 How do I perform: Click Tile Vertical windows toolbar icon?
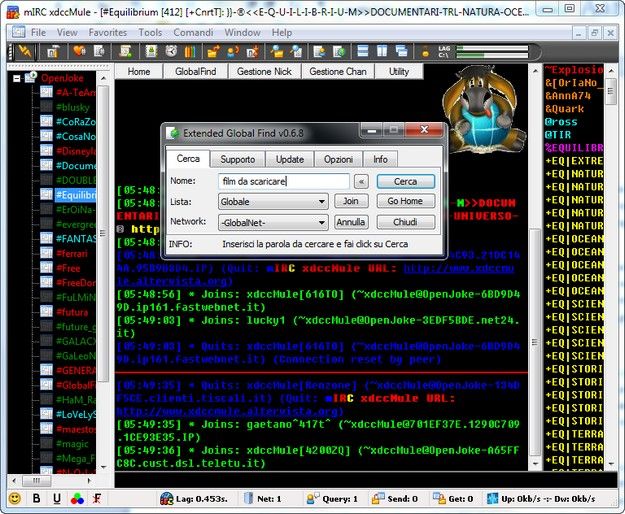coord(382,51)
